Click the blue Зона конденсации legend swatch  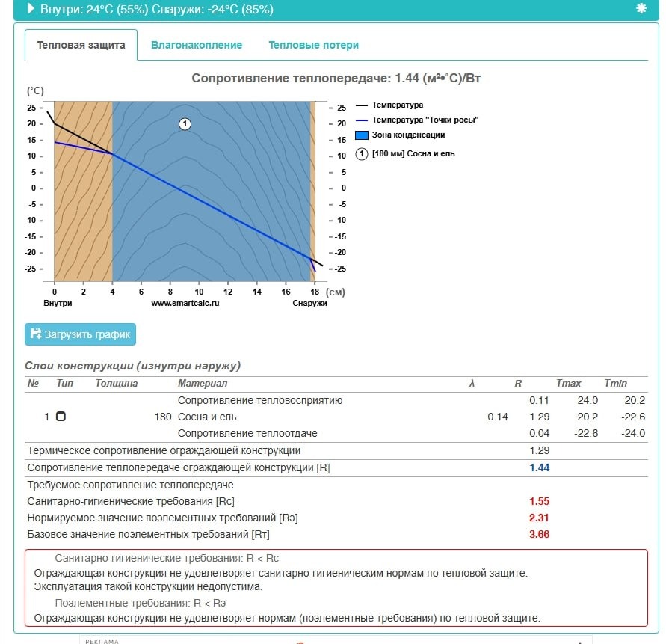point(361,135)
